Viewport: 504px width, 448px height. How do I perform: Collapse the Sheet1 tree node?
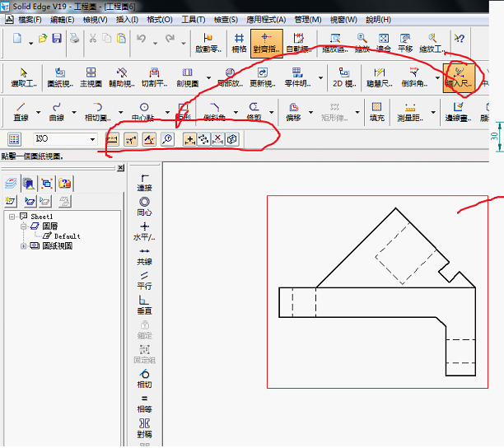12,217
